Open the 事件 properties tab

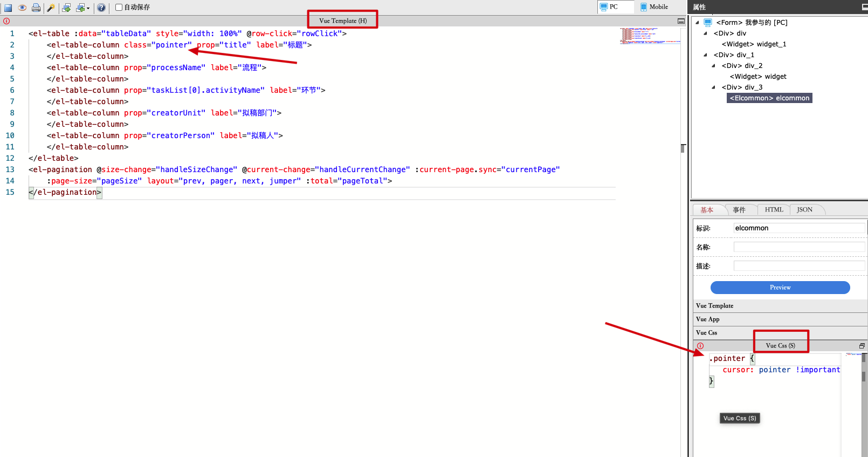(x=739, y=210)
